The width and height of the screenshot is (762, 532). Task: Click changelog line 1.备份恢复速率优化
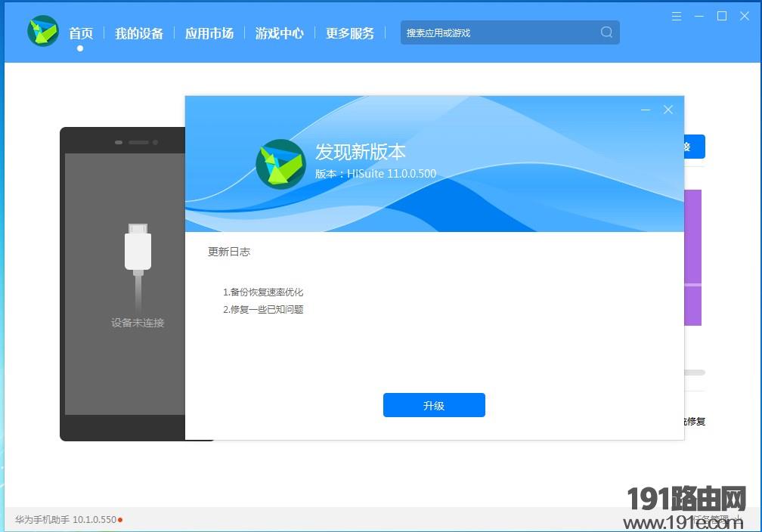(263, 292)
